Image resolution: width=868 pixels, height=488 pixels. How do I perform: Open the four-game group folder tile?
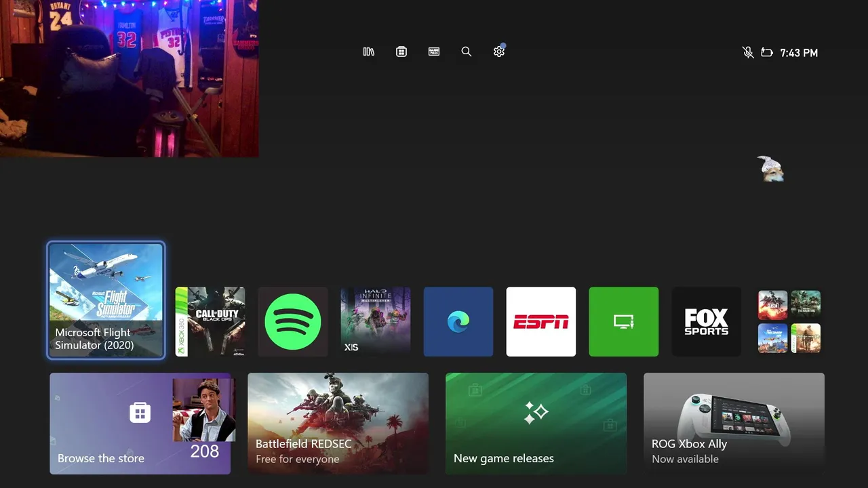pyautogui.click(x=789, y=321)
